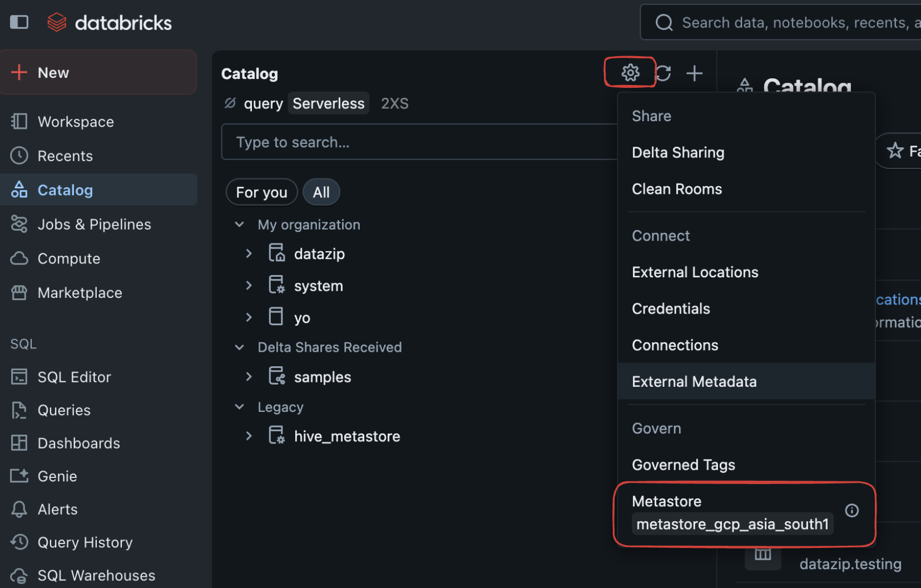Click the gear settings icon above Catalog
Image resolution: width=921 pixels, height=588 pixels.
[629, 72]
